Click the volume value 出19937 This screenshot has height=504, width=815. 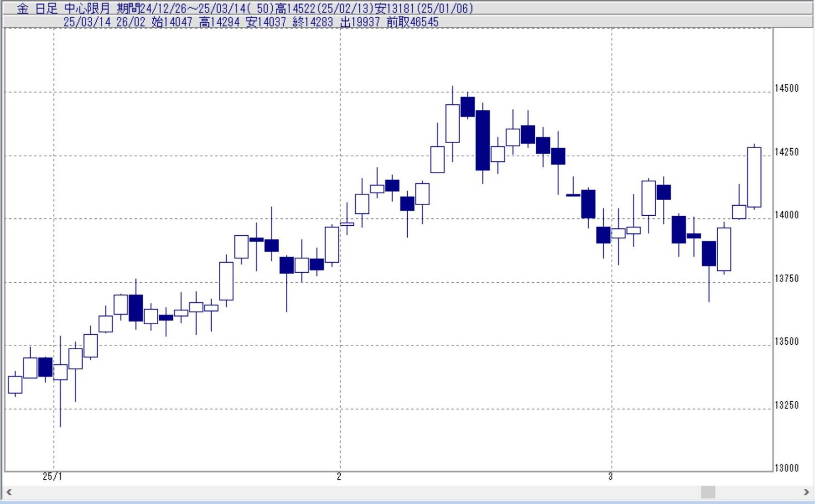pos(360,22)
